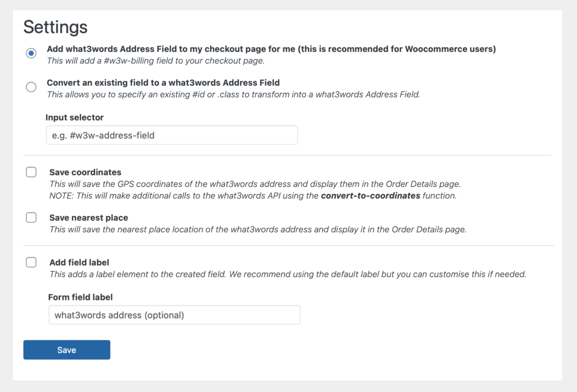The image size is (577, 392).
Task: Click the 'Save nearest place' label text
Action: [89, 218]
